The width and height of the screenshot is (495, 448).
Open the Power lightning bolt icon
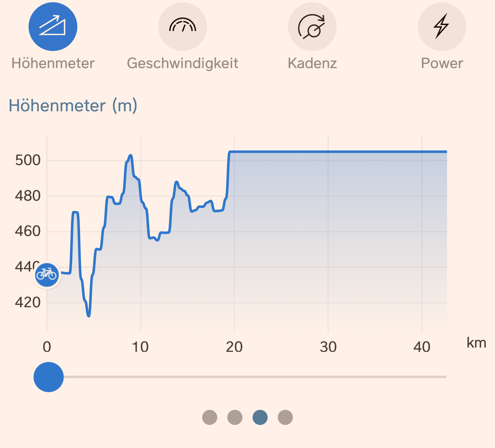[x=442, y=27]
